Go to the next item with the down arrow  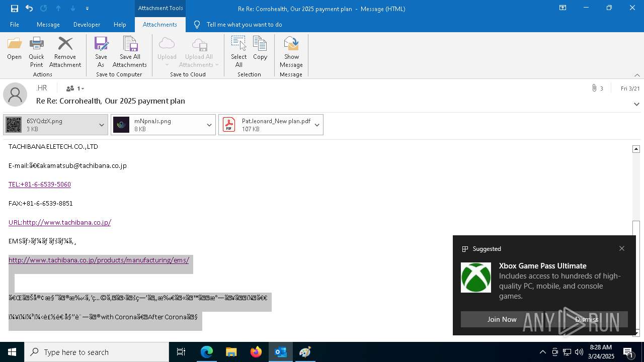coord(73,8)
